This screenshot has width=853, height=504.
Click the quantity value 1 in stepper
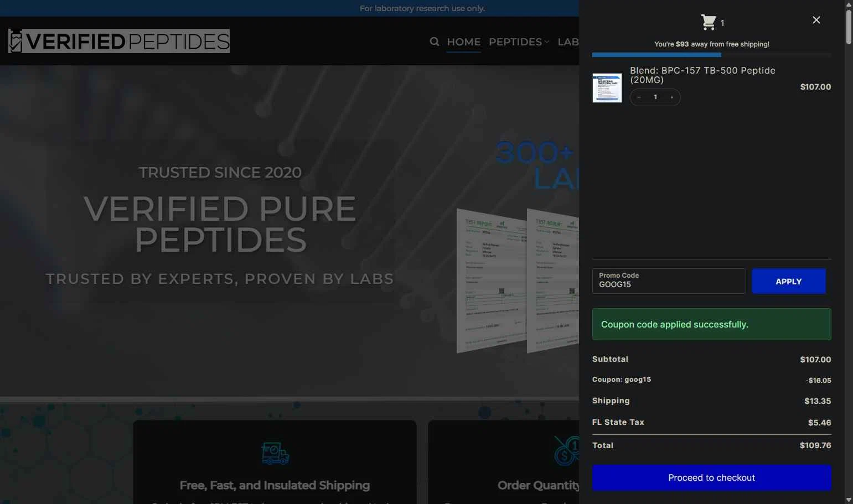[x=655, y=97]
